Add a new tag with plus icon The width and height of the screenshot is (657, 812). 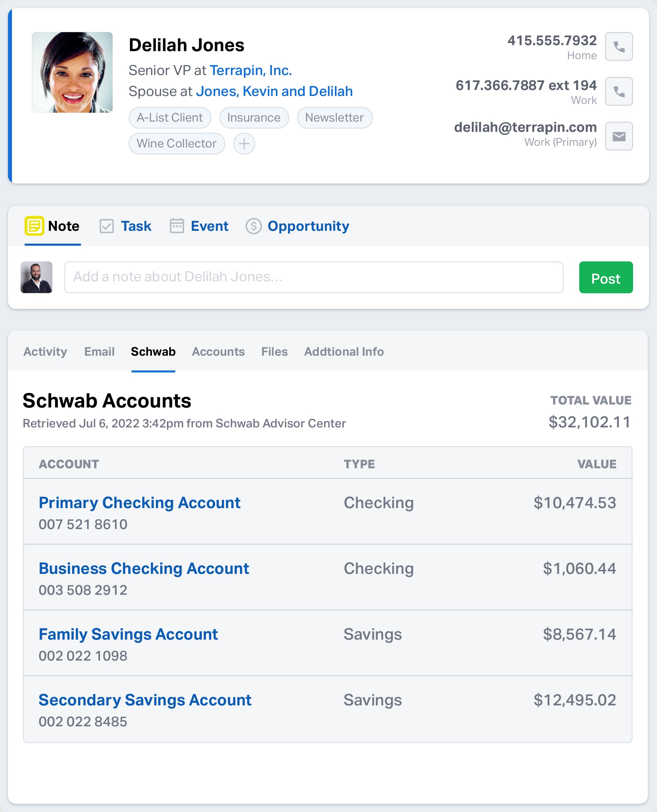(244, 144)
